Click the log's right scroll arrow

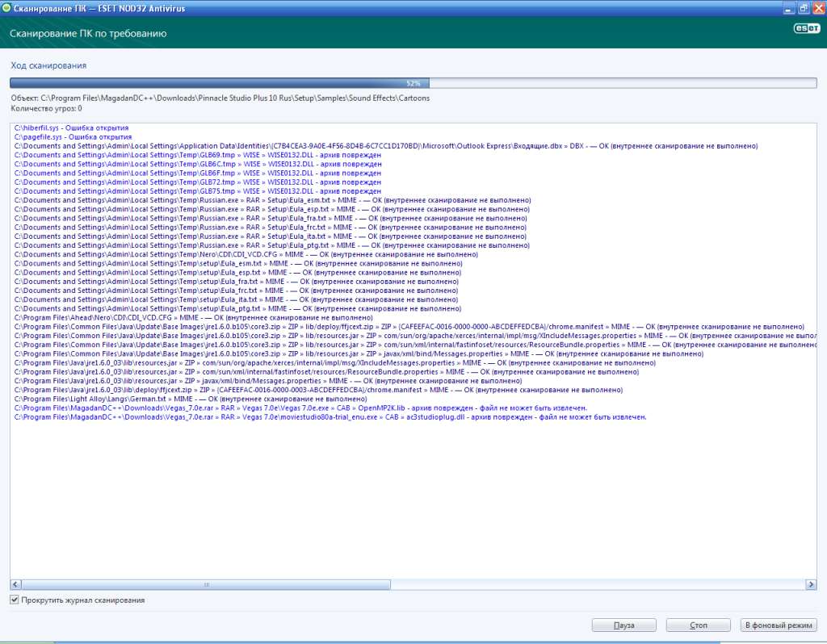click(x=811, y=584)
